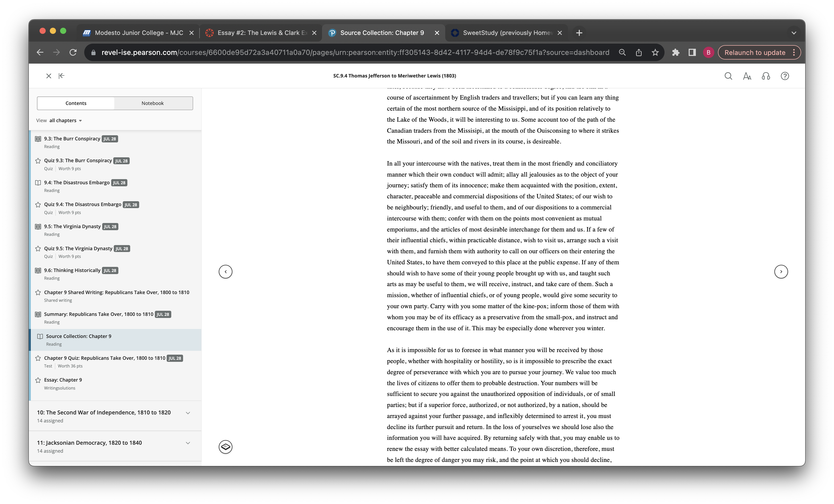Reload the current page
This screenshot has width=834, height=504.
pyautogui.click(x=73, y=52)
